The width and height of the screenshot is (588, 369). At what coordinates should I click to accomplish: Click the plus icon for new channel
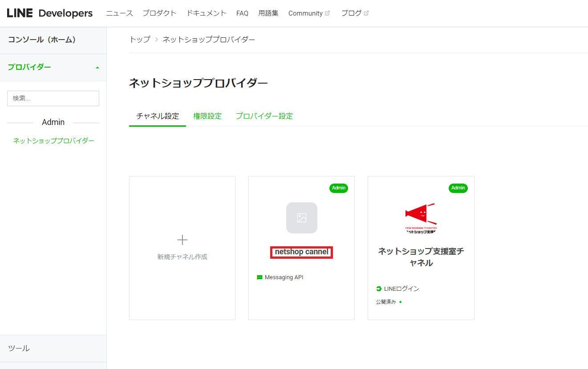(182, 240)
